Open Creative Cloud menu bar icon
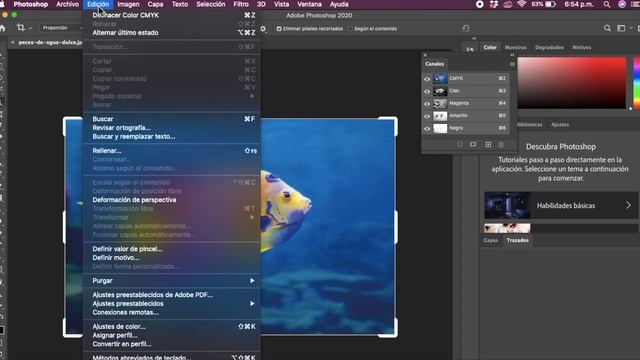640x360 pixels. [507, 4]
